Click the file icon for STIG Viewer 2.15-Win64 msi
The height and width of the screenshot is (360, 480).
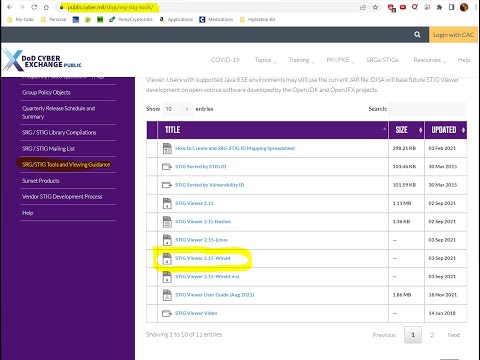167,277
